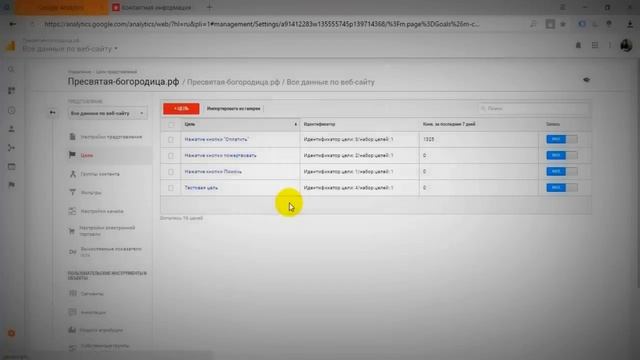
Task: Toggle recording for Нажатие кнопки Помощь goal
Action: [562, 171]
